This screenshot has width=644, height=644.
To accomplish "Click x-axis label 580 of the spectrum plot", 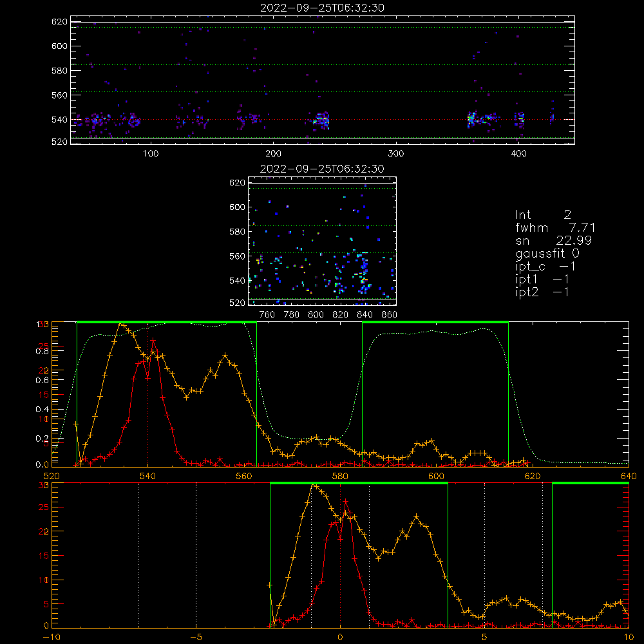I will click(x=340, y=476).
